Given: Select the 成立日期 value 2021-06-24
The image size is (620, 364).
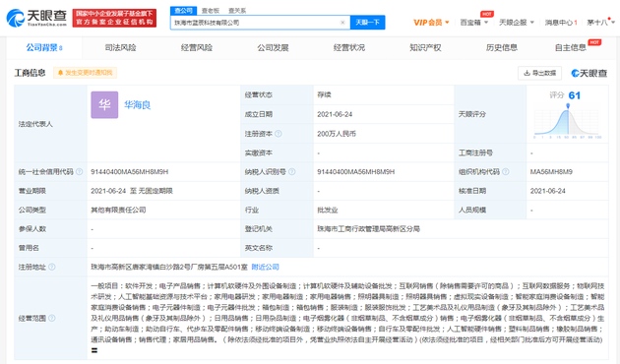Looking at the screenshot, I should (x=335, y=114).
